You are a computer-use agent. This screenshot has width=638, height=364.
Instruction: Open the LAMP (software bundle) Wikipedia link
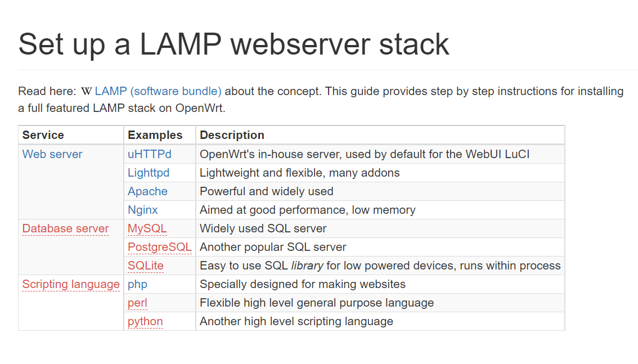[x=158, y=91]
